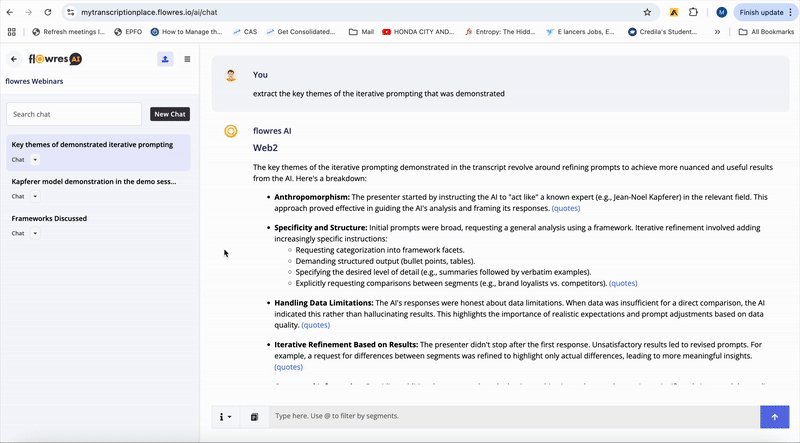
Task: Show more bookmarks chevron
Action: 717,32
